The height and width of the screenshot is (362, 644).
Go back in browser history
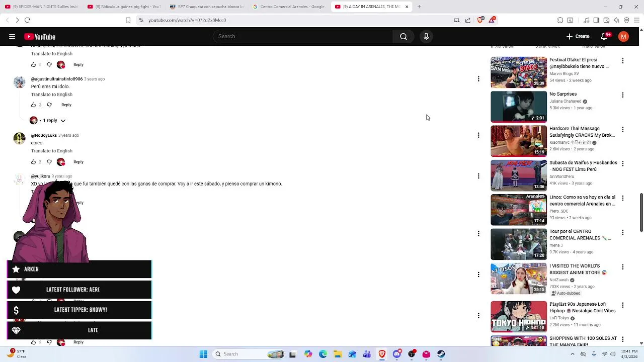7,20
